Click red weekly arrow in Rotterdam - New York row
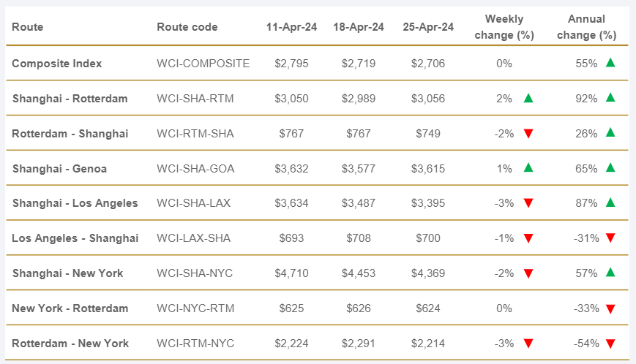Viewport: 636px width, 364px height. [x=528, y=344]
